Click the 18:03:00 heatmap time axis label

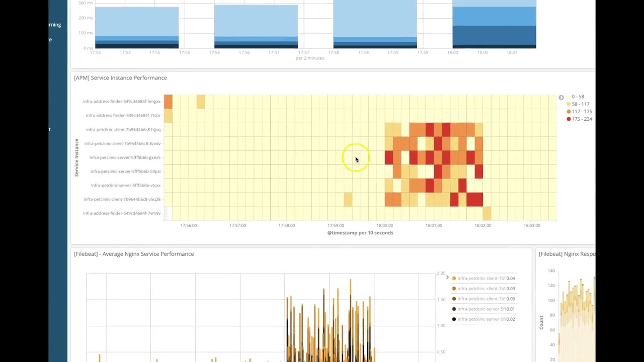(532, 226)
